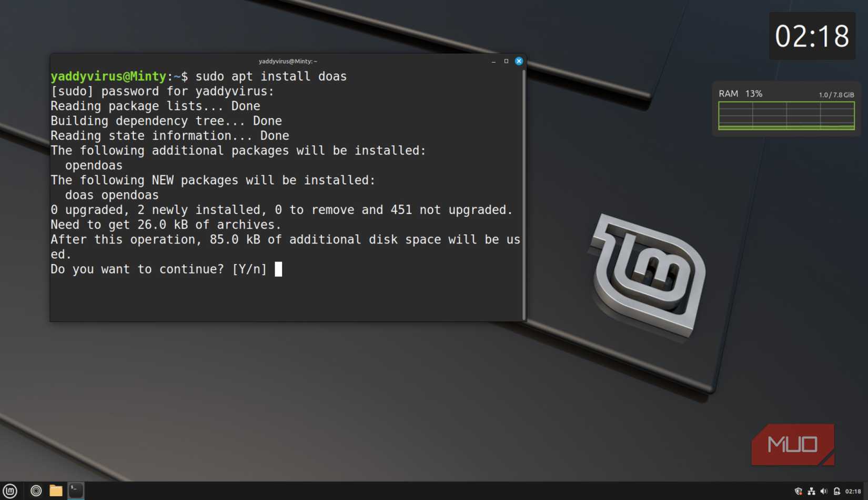Click the power/battery tray icon
The image size is (868, 500).
(835, 492)
